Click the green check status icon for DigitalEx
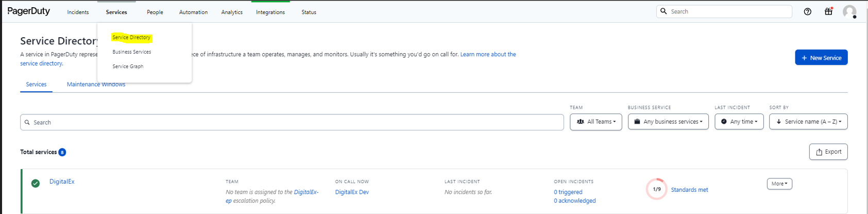This screenshot has width=868, height=214. [x=36, y=183]
